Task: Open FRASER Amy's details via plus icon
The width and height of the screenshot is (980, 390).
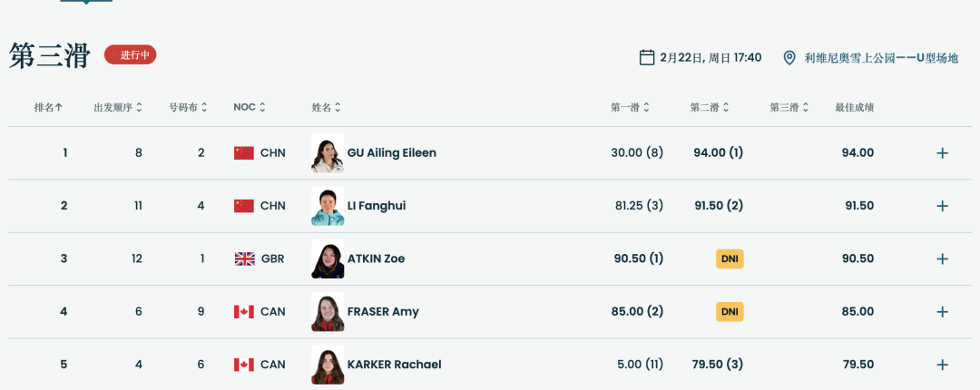Action: coord(942,312)
